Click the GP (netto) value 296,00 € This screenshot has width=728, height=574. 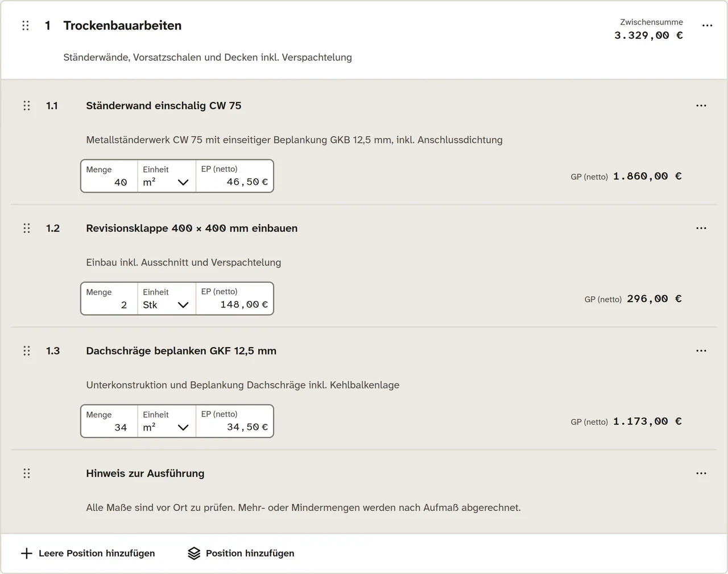pyautogui.click(x=655, y=299)
